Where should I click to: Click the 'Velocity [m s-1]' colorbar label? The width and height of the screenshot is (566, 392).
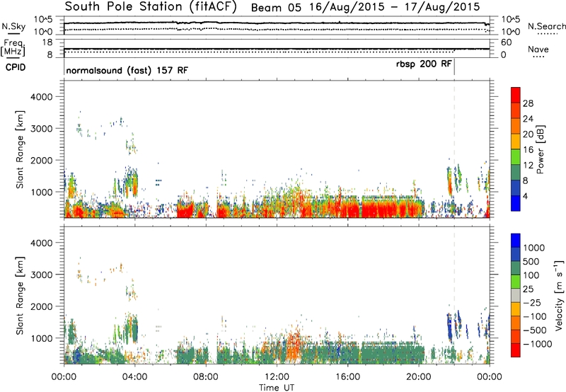pyautogui.click(x=559, y=295)
